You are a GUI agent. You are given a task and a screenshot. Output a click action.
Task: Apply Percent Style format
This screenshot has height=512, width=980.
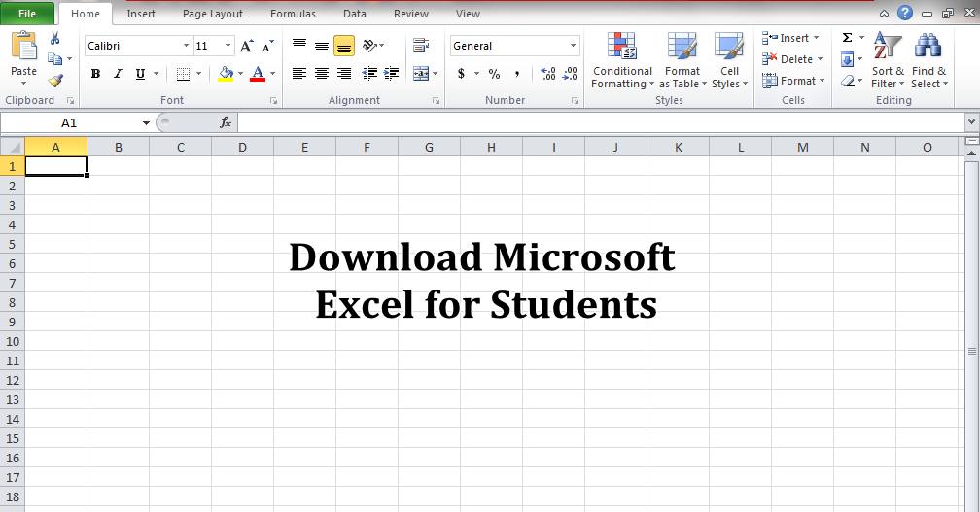coord(494,74)
